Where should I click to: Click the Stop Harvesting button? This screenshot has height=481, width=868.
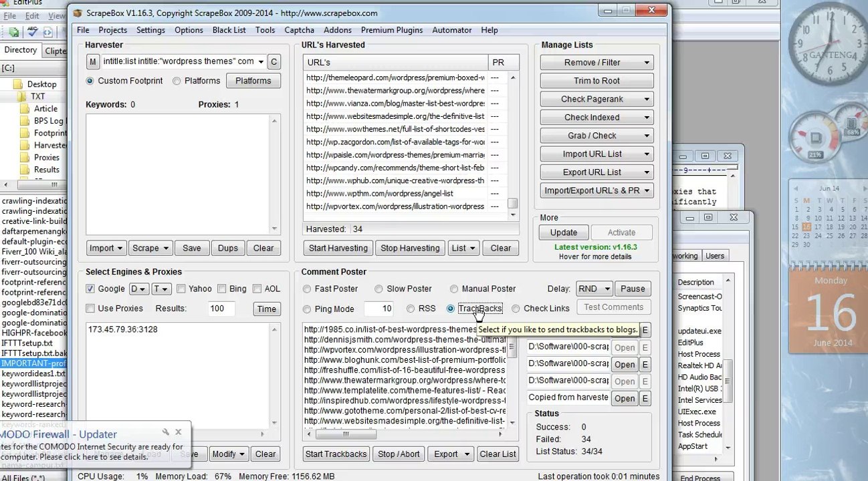pyautogui.click(x=410, y=248)
